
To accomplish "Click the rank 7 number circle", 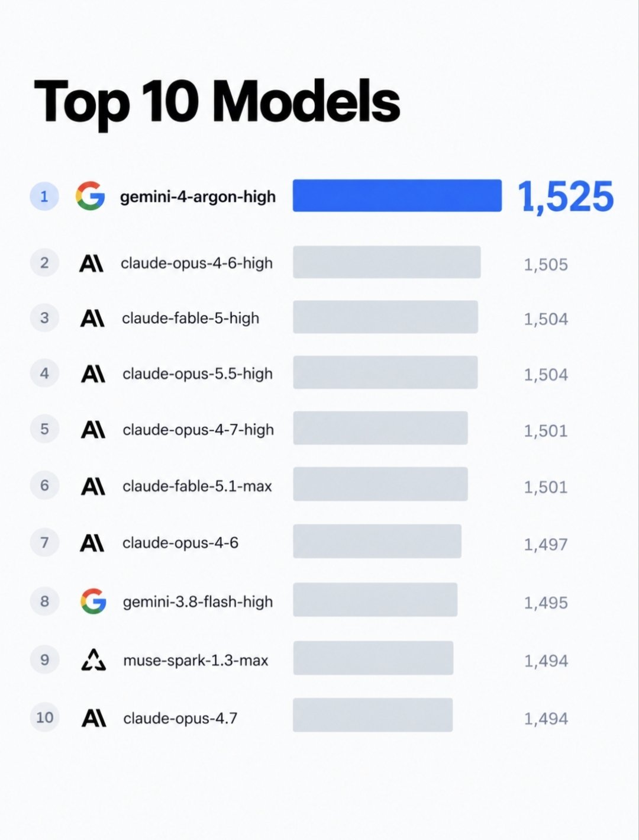I will pos(44,542).
